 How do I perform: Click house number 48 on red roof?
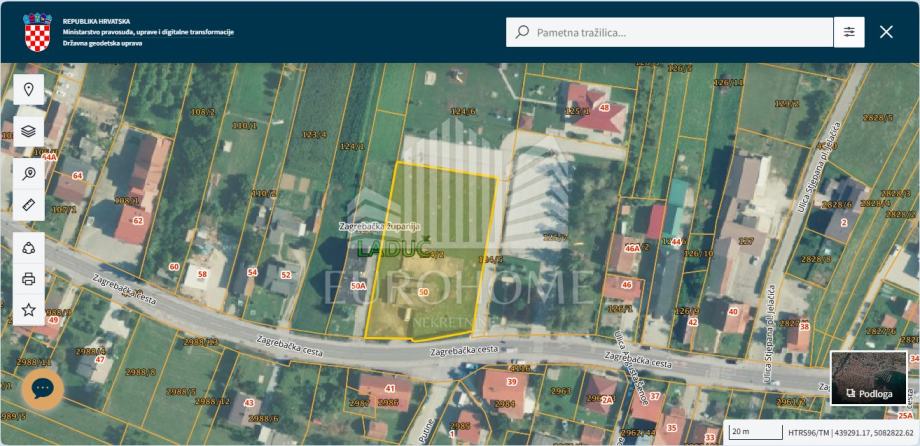click(x=604, y=107)
